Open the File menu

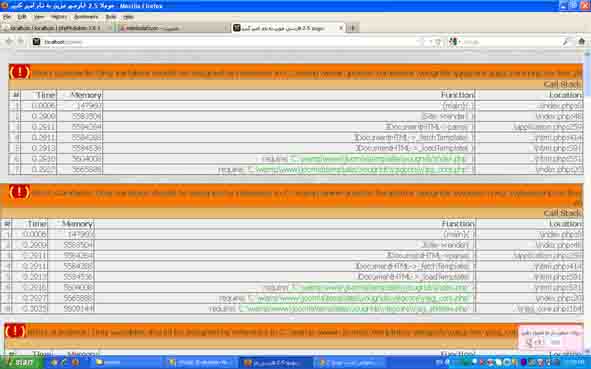[x=7, y=17]
